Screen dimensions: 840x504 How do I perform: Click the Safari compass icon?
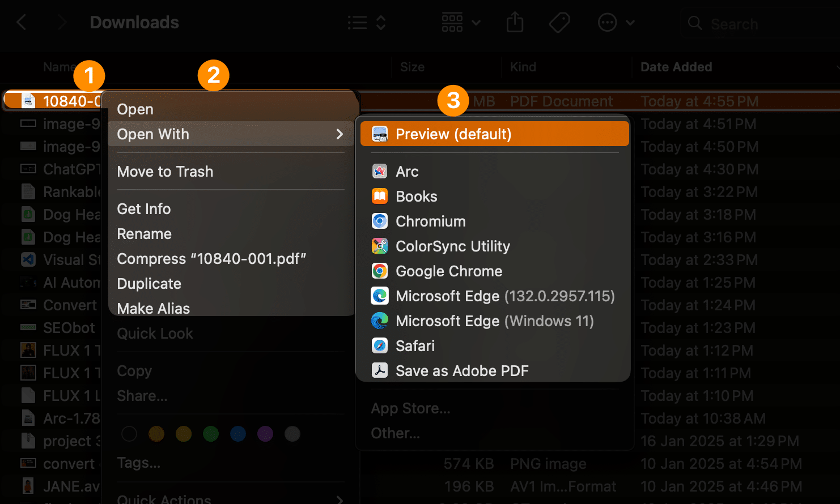point(380,346)
